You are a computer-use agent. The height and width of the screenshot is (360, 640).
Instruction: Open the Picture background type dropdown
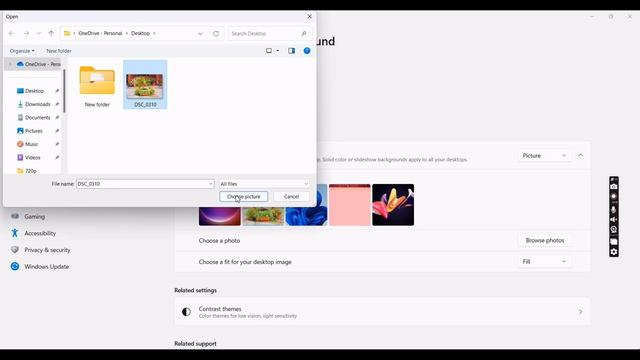pyautogui.click(x=544, y=156)
